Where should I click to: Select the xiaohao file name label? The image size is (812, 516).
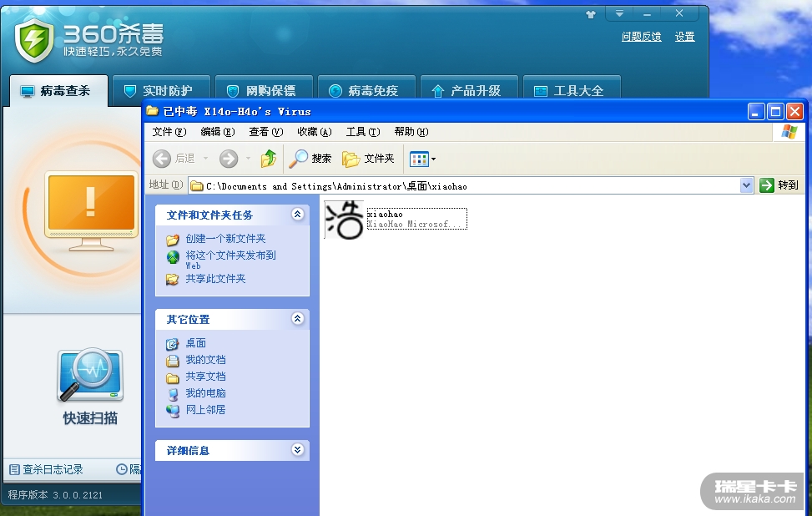pos(385,214)
